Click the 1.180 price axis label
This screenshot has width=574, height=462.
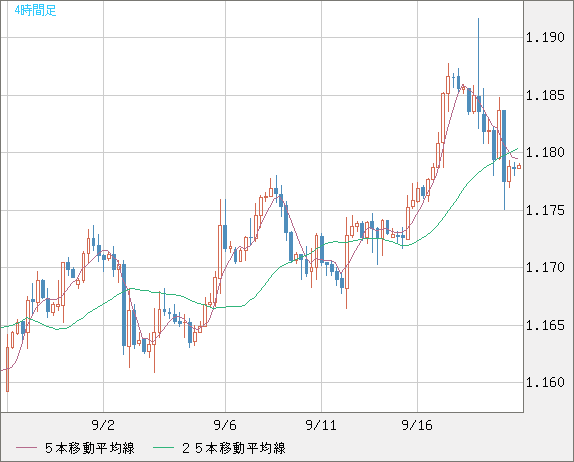point(545,152)
